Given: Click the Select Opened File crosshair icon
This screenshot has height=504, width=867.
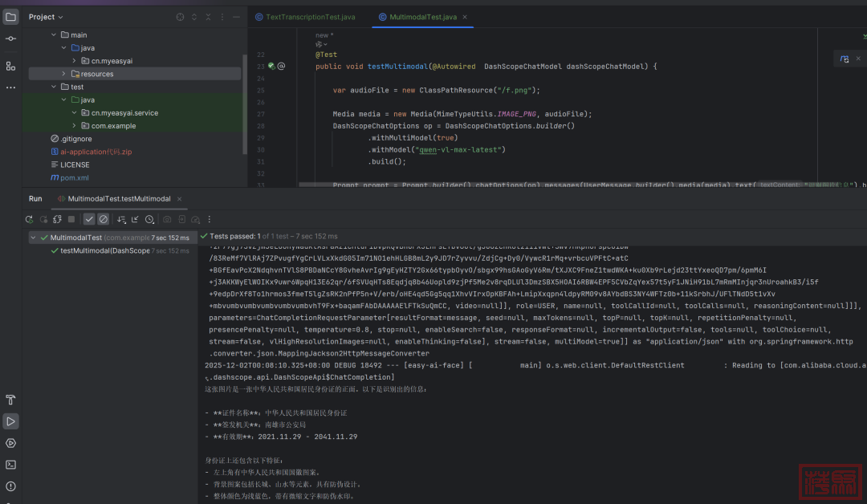Looking at the screenshot, I should pos(179,17).
